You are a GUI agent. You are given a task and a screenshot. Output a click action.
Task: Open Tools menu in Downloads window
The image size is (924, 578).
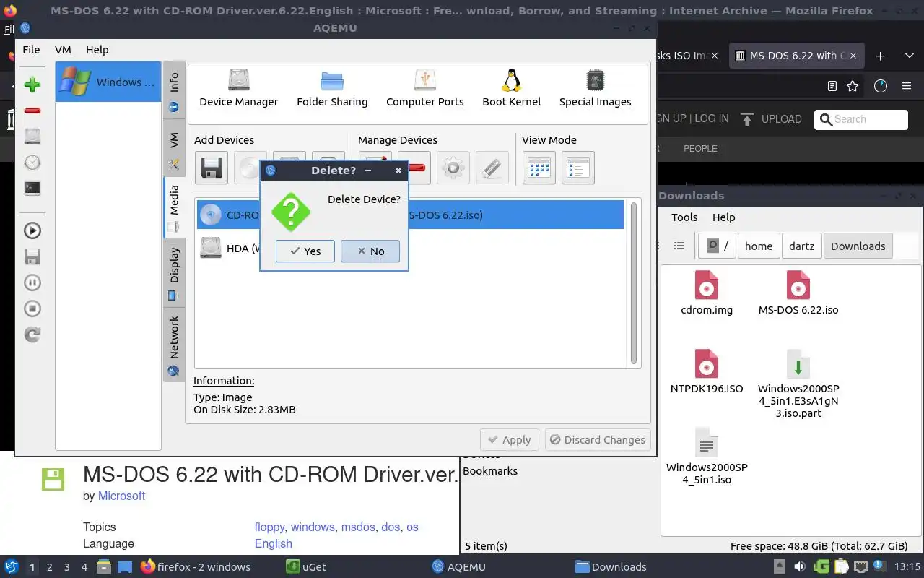[684, 217]
